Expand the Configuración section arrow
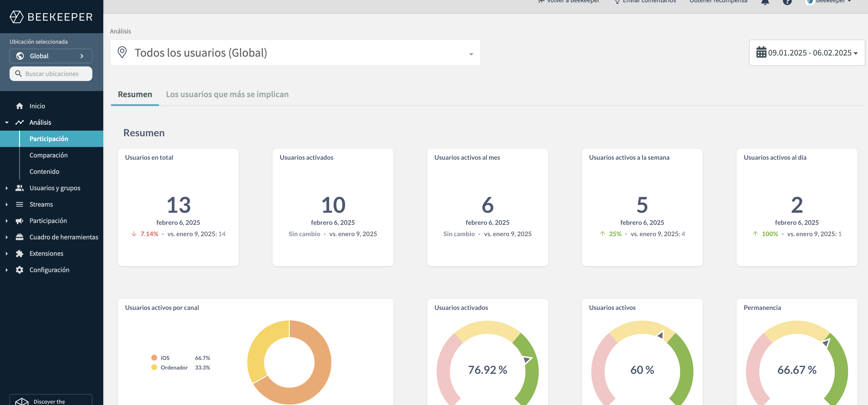 pyautogui.click(x=7, y=270)
